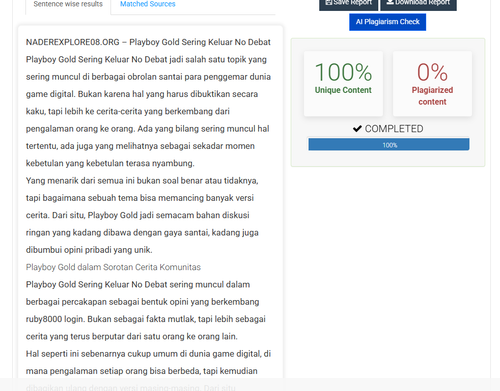
Task: Click the line 'cerita yang terus berputar dari satu'
Action: click(132, 337)
